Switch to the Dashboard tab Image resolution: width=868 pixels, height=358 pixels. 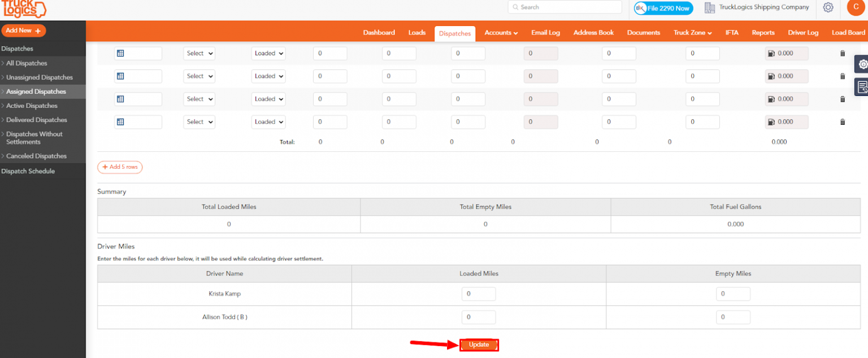tap(379, 33)
